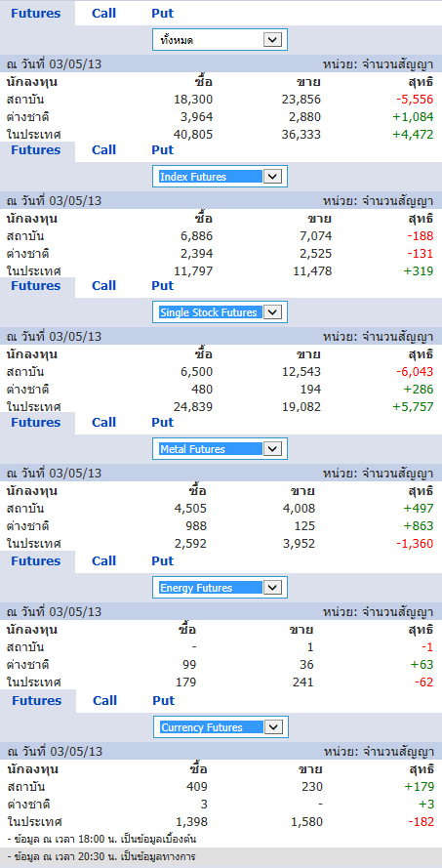Screen dimensions: 442x868
Task: Expand the Metal Futures dropdown
Action: click(220, 449)
